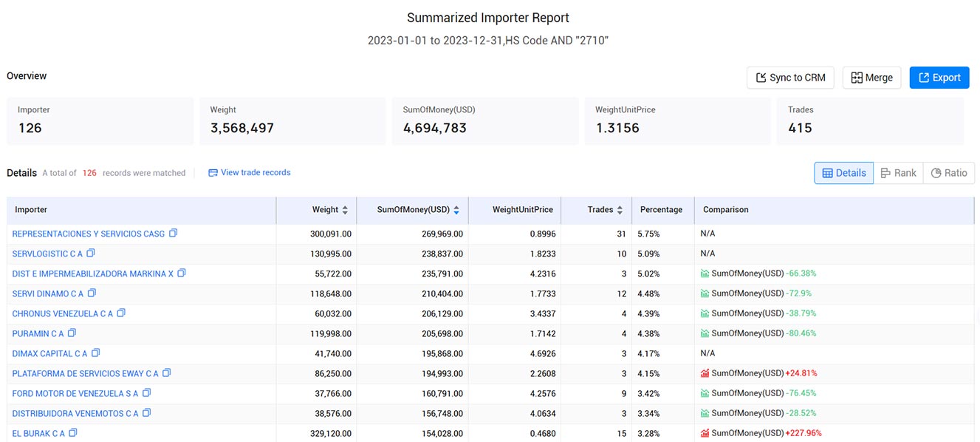Select weight value 300,091.00

[x=331, y=234]
